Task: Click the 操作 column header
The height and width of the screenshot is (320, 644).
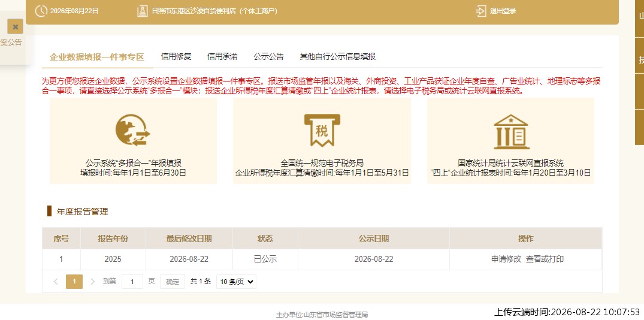Action: 526,239
